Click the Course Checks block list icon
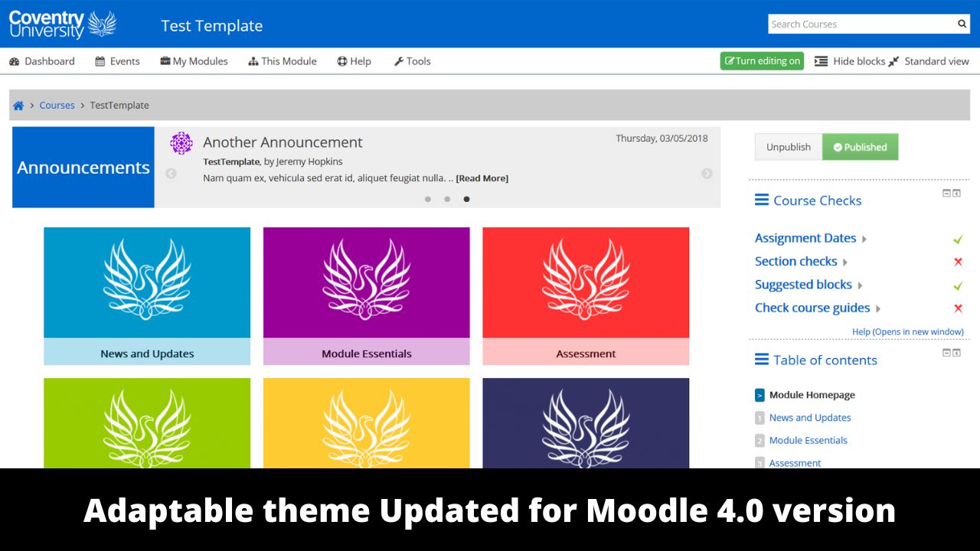Screen dimensions: 980x551 point(762,200)
